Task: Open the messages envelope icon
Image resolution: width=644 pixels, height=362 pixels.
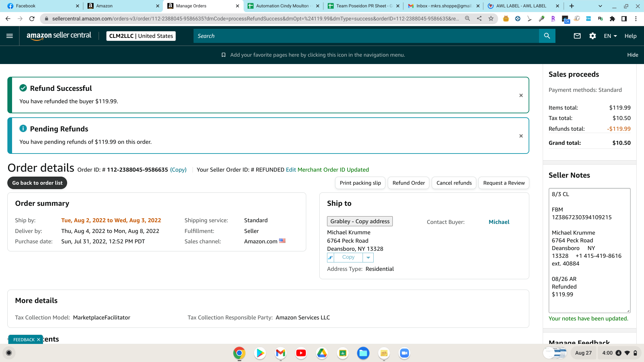Action: (577, 36)
